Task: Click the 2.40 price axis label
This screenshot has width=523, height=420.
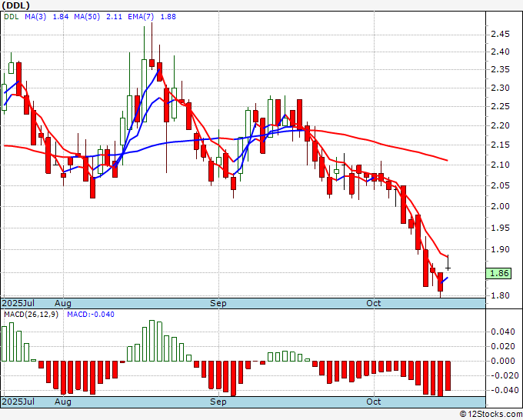Action: pyautogui.click(x=500, y=52)
